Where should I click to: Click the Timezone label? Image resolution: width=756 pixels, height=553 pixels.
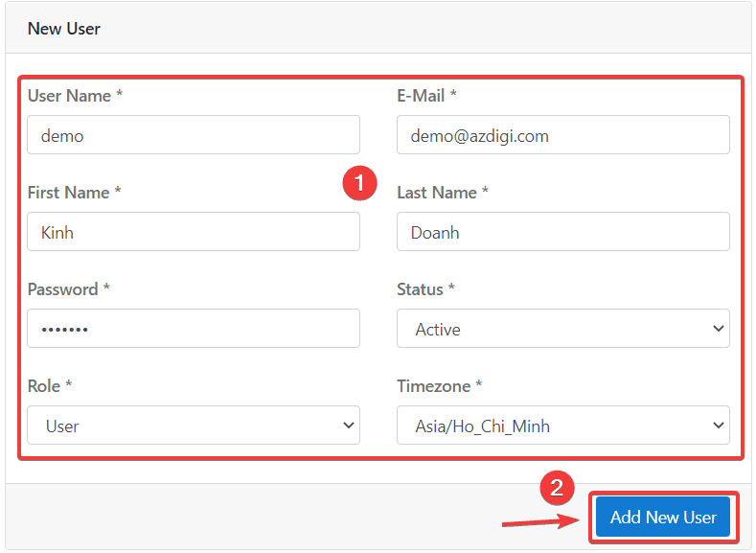coord(439,385)
